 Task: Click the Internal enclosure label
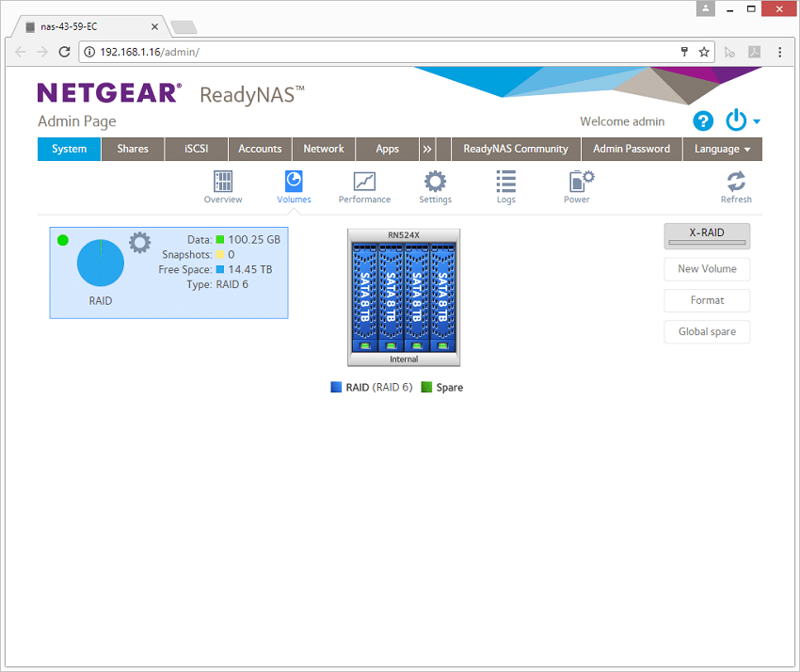click(404, 360)
